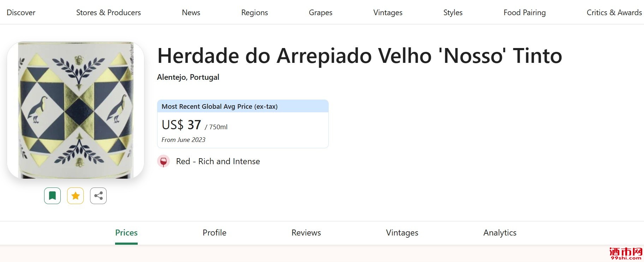Screen dimensions: 644x262
Task: Select the Prices tab
Action: (x=126, y=233)
